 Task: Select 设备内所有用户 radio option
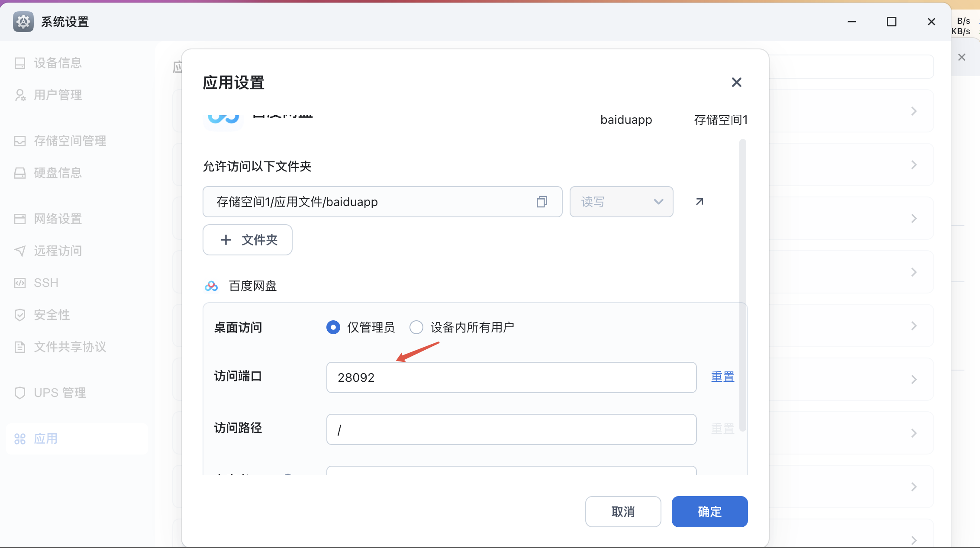coord(416,327)
